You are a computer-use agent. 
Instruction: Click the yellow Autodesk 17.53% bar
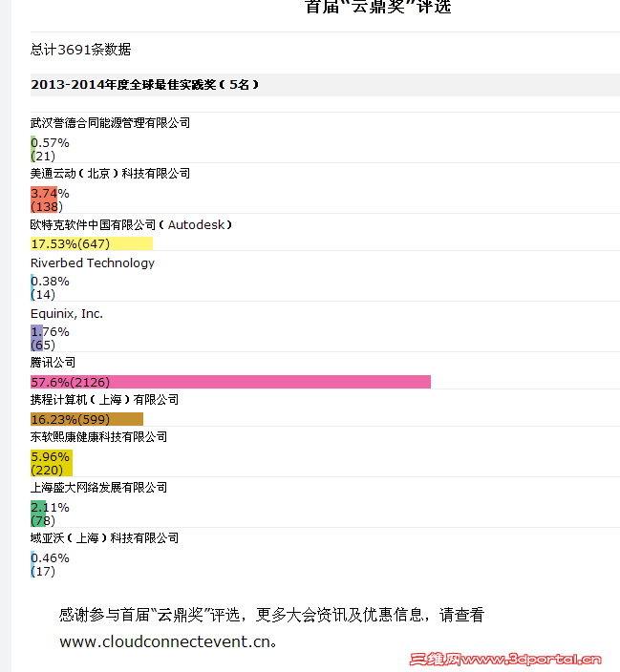pyautogui.click(x=92, y=243)
